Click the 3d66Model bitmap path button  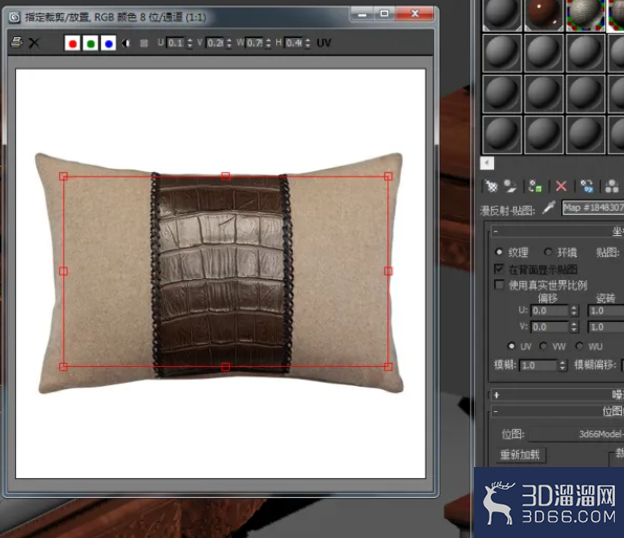pyautogui.click(x=576, y=434)
